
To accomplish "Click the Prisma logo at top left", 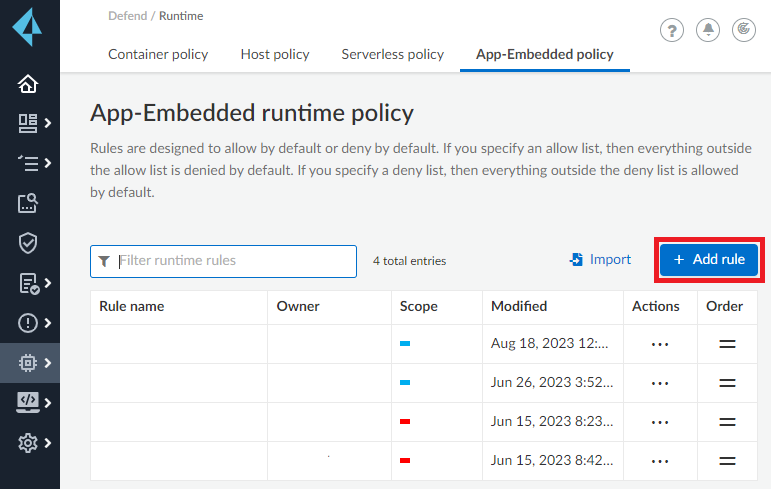I will [x=28, y=27].
